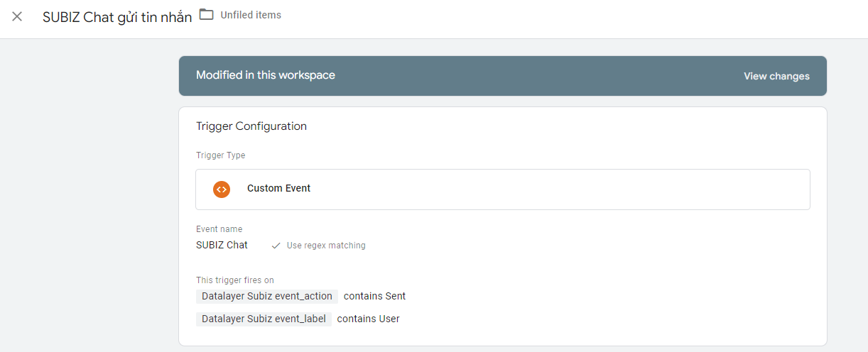Open View changes in the banner
This screenshot has width=868, height=352.
[776, 76]
